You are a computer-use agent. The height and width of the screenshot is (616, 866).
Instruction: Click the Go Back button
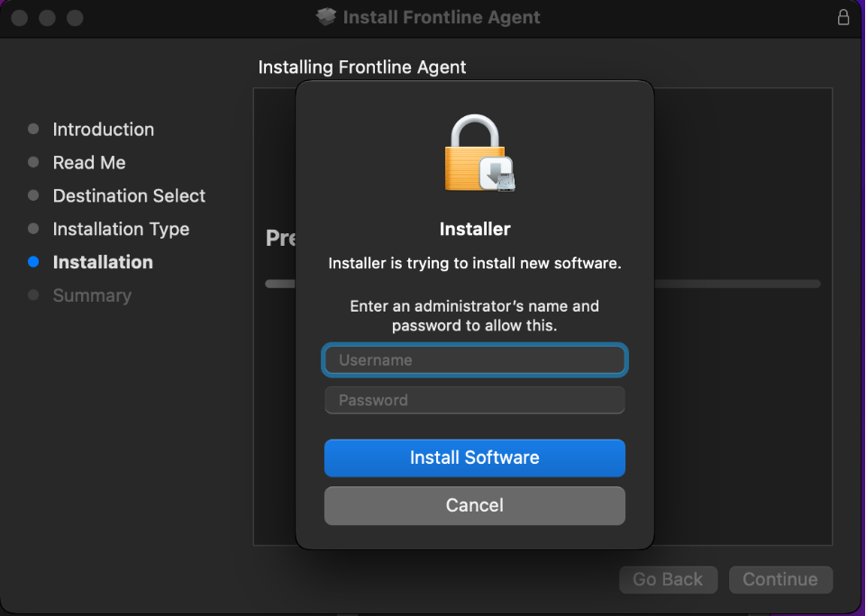pyautogui.click(x=668, y=579)
